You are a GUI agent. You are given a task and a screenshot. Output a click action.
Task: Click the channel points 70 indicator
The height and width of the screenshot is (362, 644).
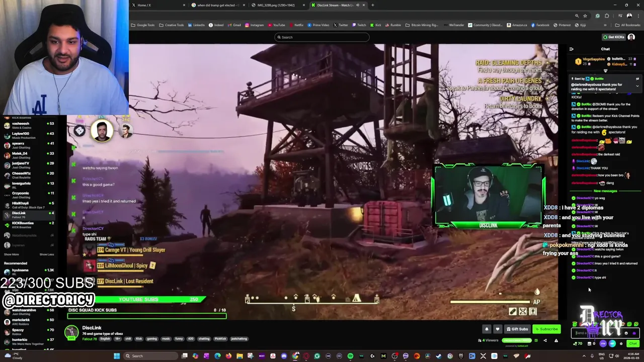578,344
